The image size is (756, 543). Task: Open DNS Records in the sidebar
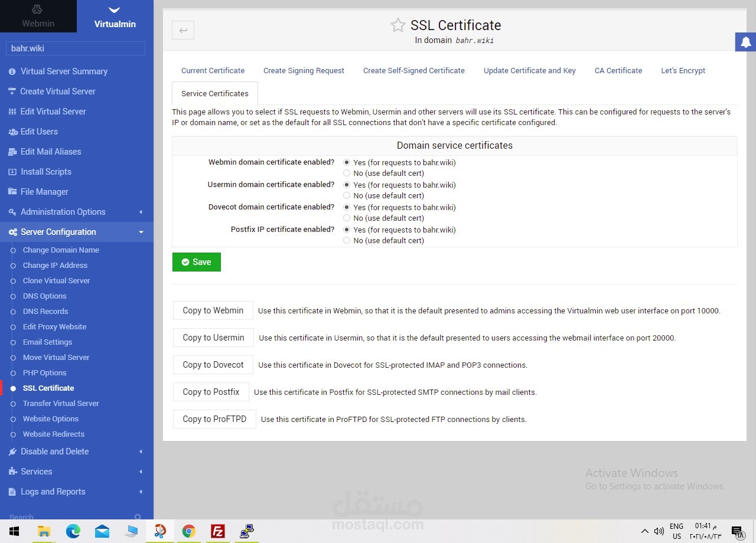coord(45,311)
